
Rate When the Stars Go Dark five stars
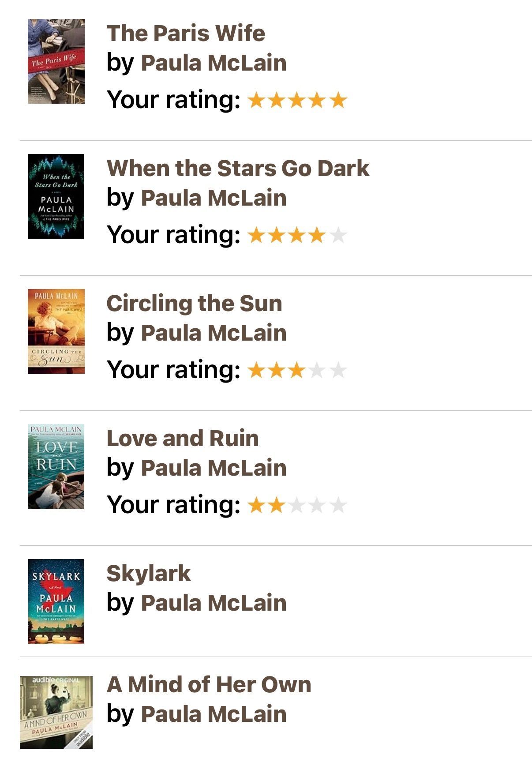coord(338,236)
